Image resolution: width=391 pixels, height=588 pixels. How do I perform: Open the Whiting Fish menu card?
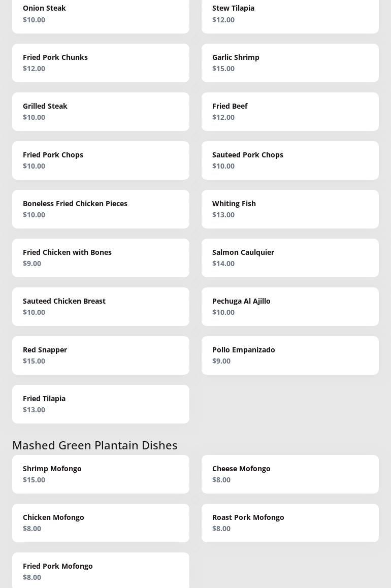coord(290,209)
